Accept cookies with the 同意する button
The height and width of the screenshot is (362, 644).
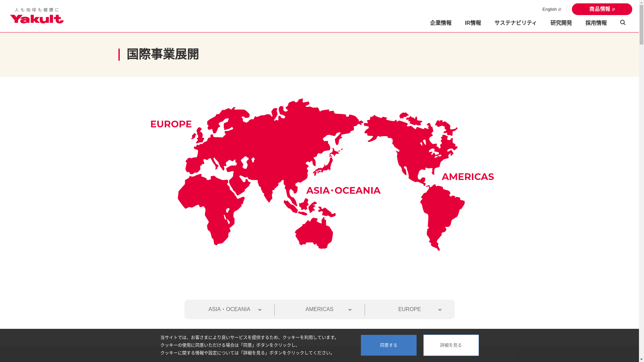[388, 345]
